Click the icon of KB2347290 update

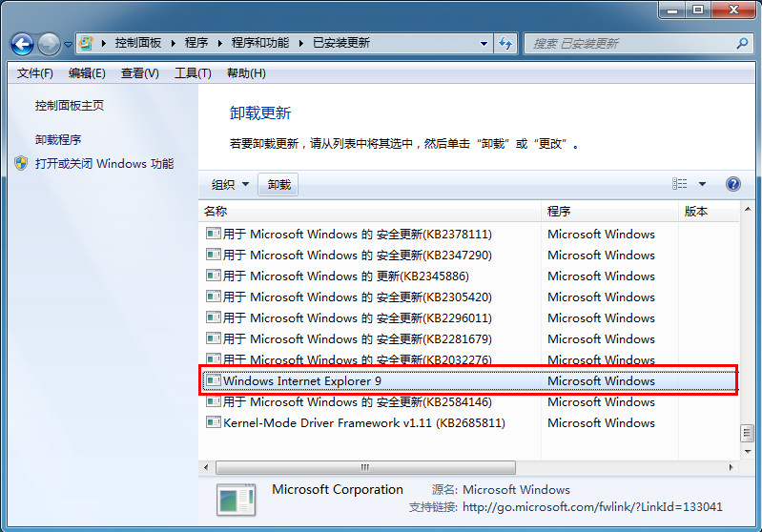pyautogui.click(x=213, y=255)
